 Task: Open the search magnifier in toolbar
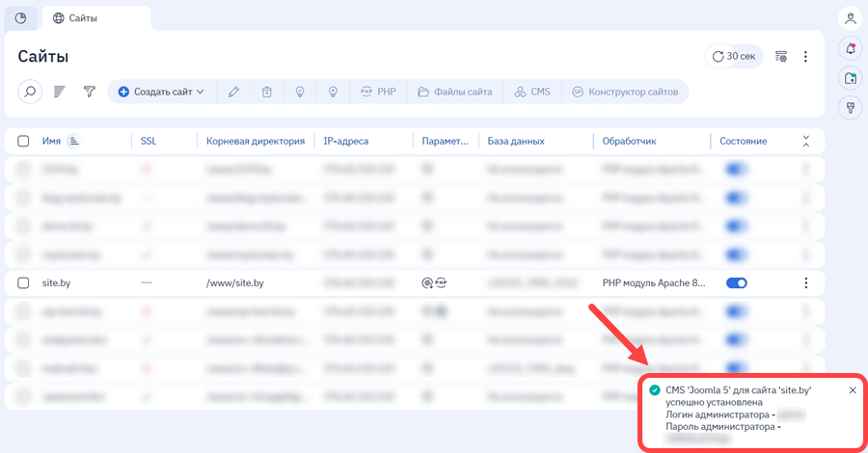coord(30,92)
